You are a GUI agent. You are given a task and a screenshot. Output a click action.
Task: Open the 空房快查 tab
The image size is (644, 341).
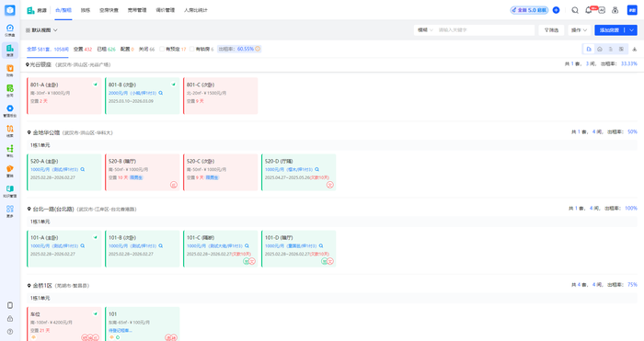tap(109, 10)
